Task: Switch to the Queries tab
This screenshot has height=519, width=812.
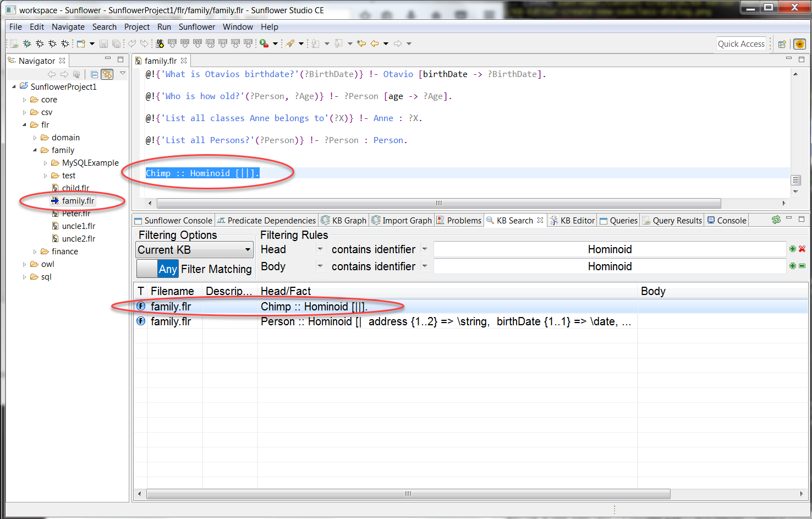Action: click(618, 220)
